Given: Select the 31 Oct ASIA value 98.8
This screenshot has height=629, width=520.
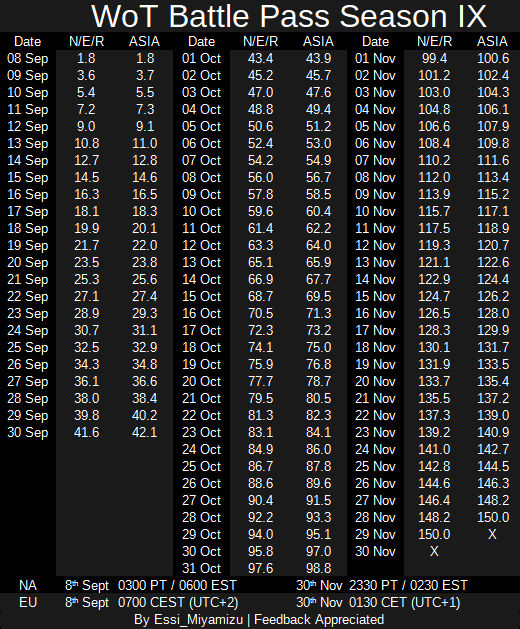Looking at the screenshot, I should point(319,568).
